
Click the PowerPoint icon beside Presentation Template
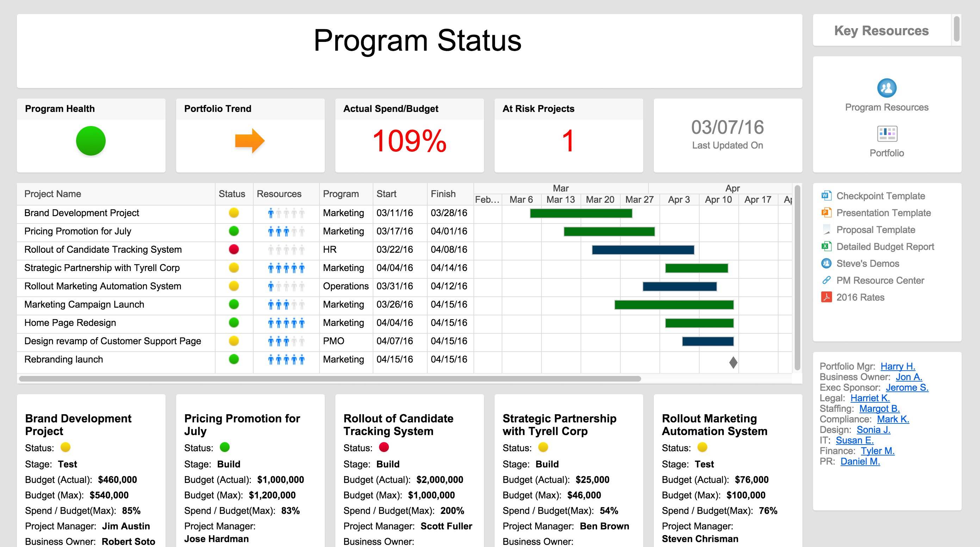tap(826, 213)
